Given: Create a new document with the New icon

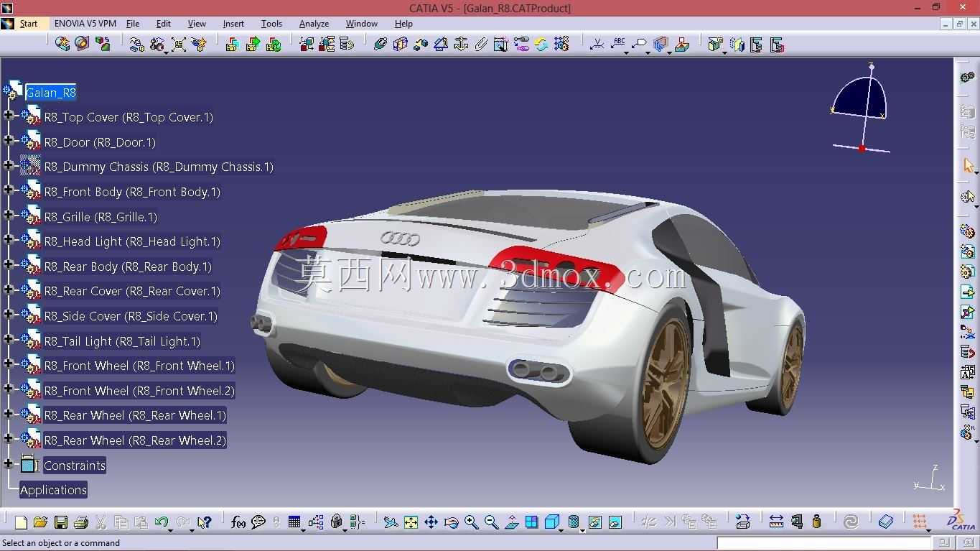Looking at the screenshot, I should pyautogui.click(x=21, y=522).
